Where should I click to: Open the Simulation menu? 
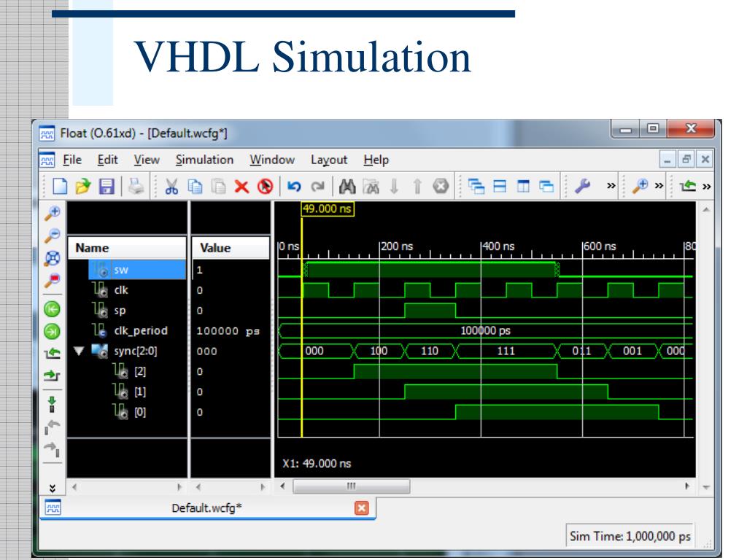pos(204,160)
